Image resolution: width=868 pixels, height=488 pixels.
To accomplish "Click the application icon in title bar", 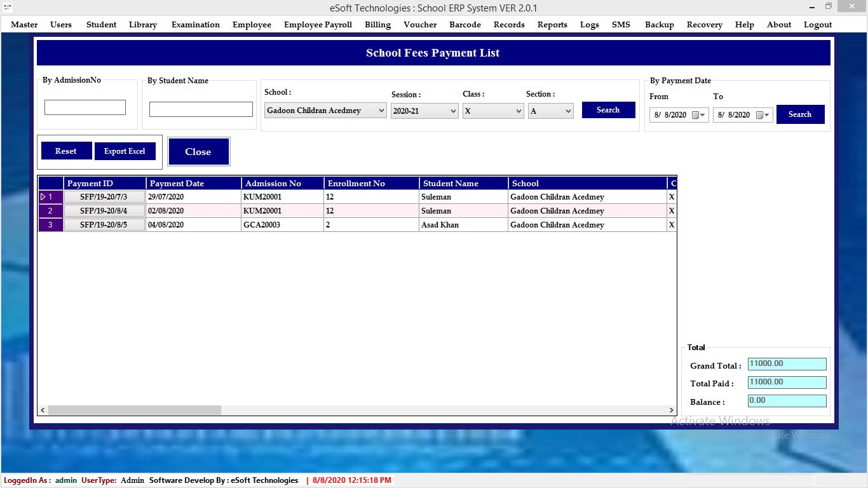I will [8, 6].
